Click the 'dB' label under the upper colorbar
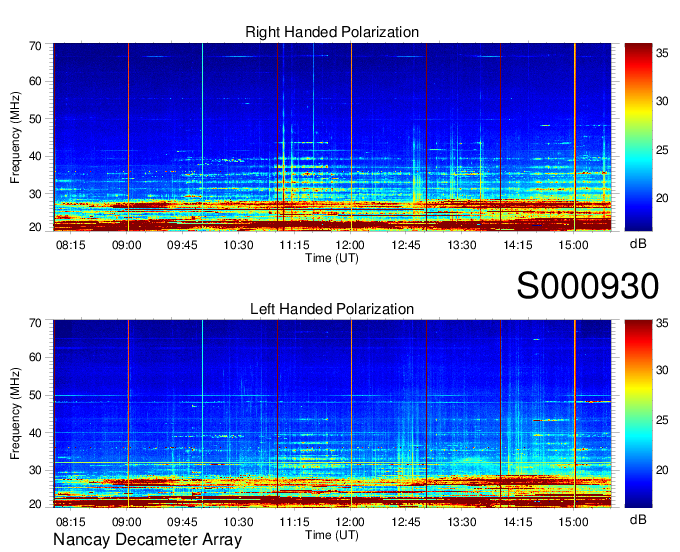 coord(638,244)
